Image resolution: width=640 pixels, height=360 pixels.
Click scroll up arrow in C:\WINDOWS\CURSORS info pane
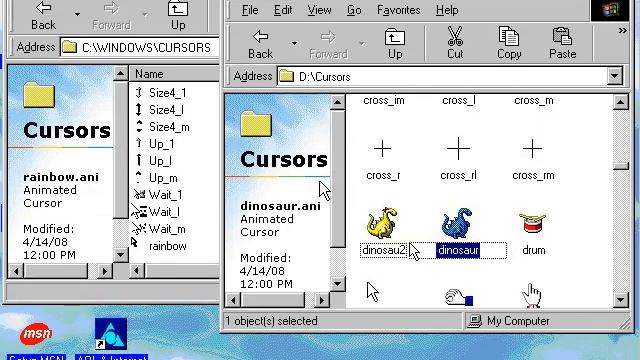click(120, 73)
